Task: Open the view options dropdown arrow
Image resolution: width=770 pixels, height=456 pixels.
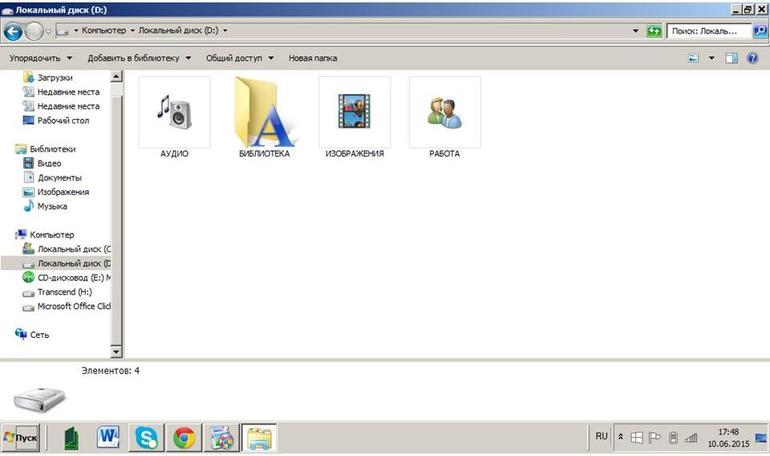Action: pyautogui.click(x=711, y=58)
